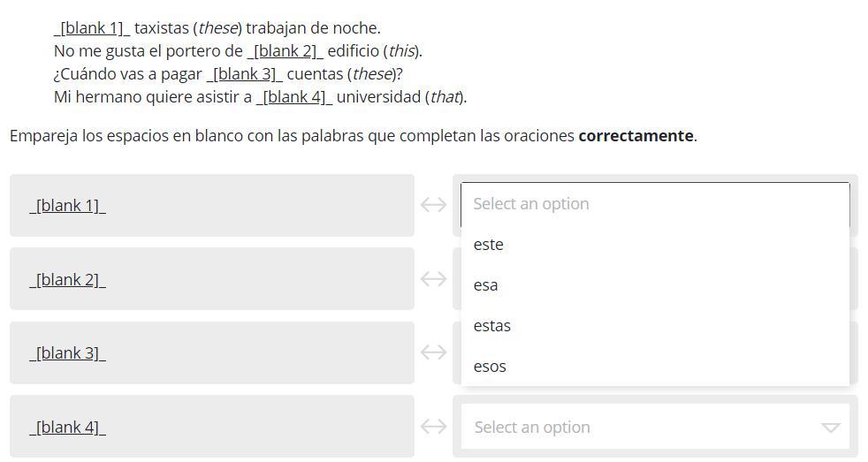Collapse the open blank 1 dropdown field

point(654,204)
